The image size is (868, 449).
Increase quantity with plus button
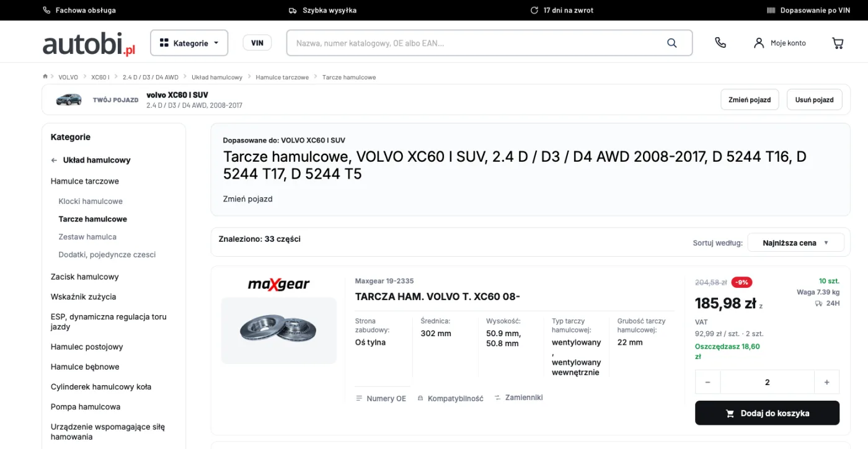click(x=826, y=382)
